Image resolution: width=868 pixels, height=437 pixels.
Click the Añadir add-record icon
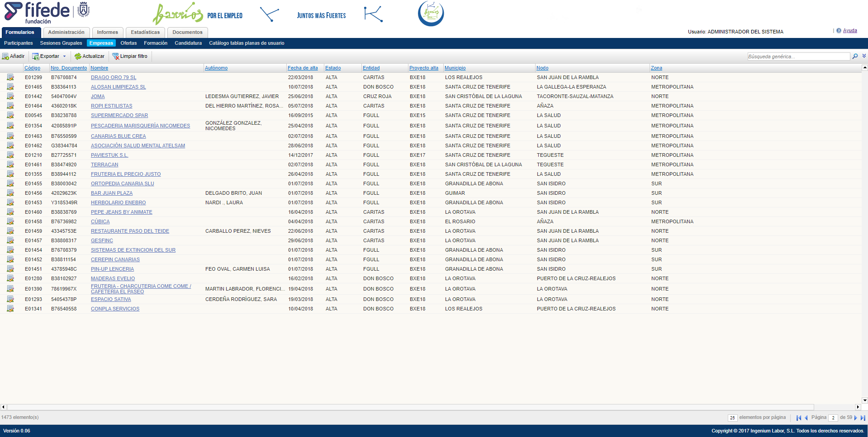pos(5,56)
